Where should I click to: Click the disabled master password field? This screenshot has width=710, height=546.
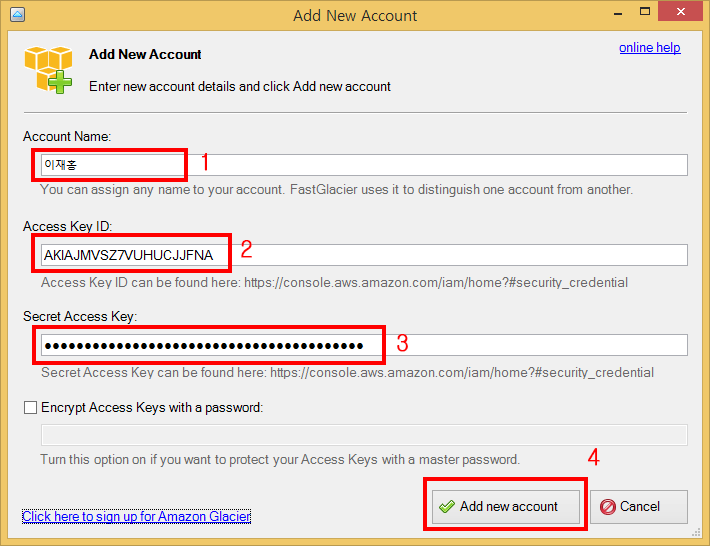tap(363, 435)
